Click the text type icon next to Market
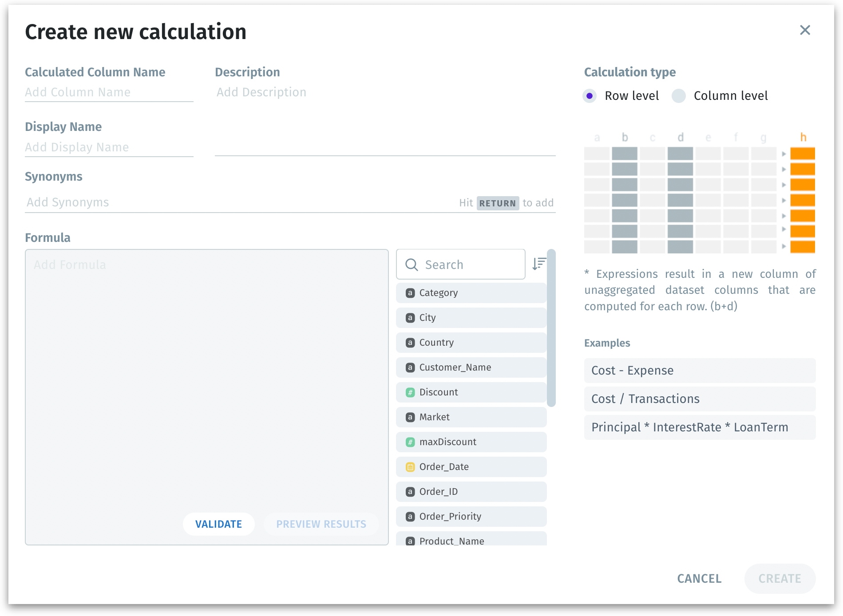Screen dimensions: 843x616 coord(410,417)
